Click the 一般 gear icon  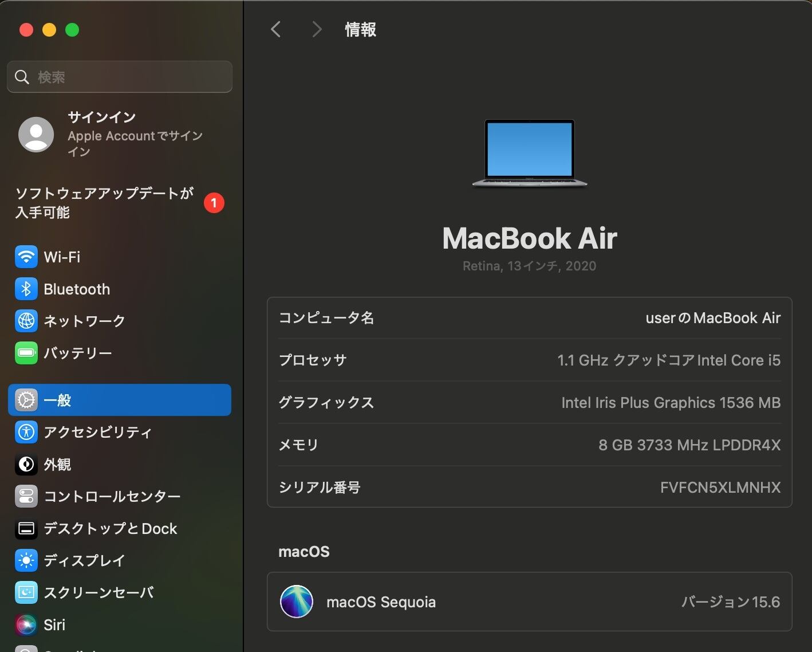(26, 400)
